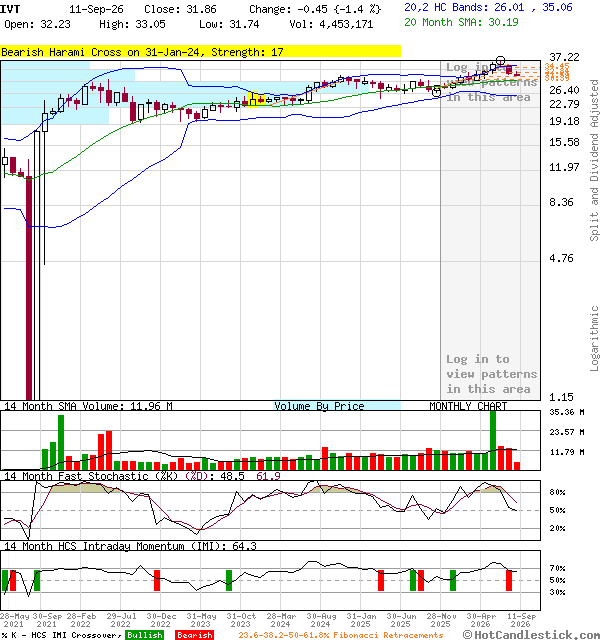Click the Bearish Harami Cross pattern banner

200,52
